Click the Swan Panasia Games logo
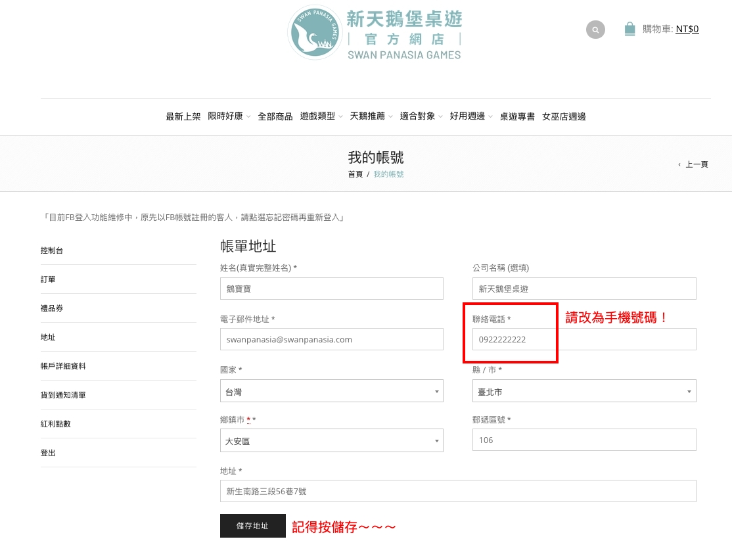This screenshot has width=732, height=560. pos(375,33)
